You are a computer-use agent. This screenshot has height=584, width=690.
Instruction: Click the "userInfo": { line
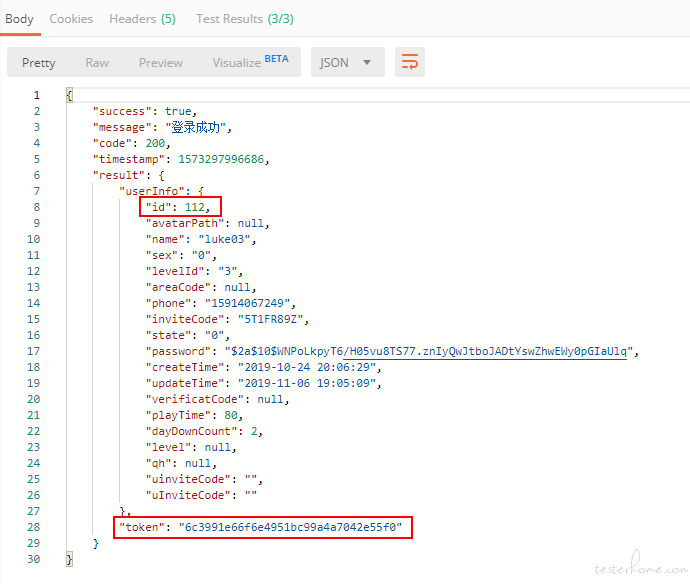[161, 191]
